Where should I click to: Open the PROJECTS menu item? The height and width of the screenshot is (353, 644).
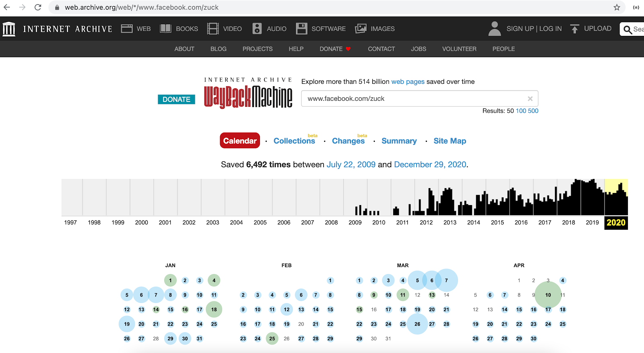click(258, 49)
